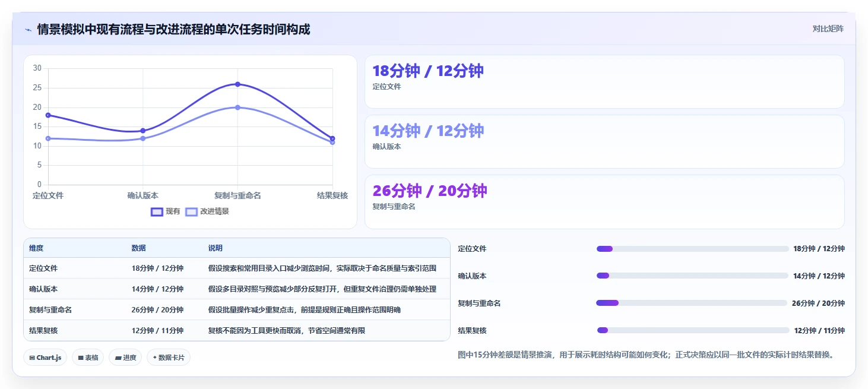The image size is (868, 389).
Task: Click the header icon beside the title
Action: (x=28, y=30)
